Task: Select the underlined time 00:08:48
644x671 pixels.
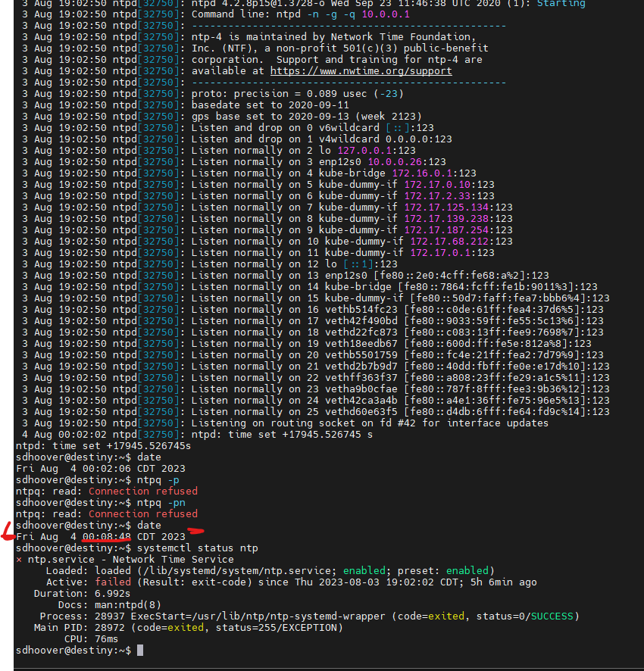Action: 107,536
